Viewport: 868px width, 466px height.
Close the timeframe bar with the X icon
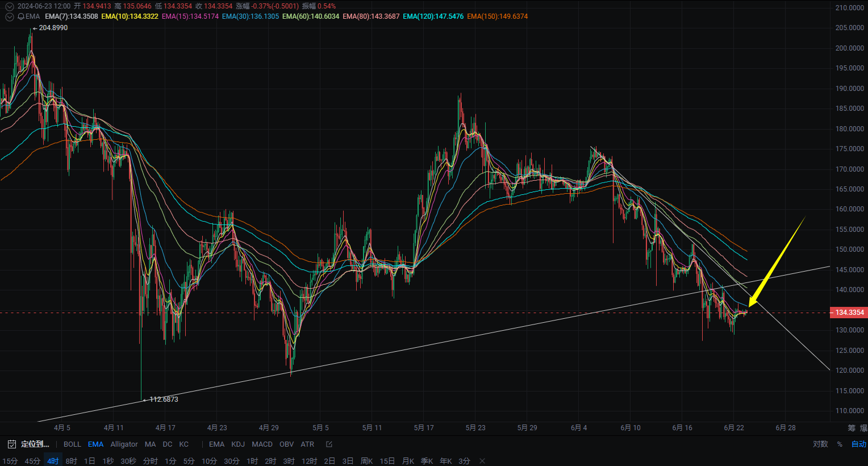tap(482, 461)
